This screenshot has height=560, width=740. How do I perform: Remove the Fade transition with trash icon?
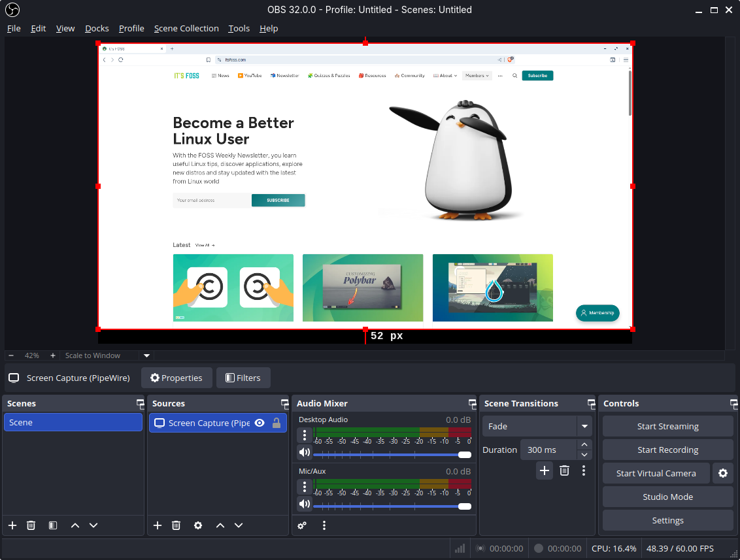tap(564, 470)
